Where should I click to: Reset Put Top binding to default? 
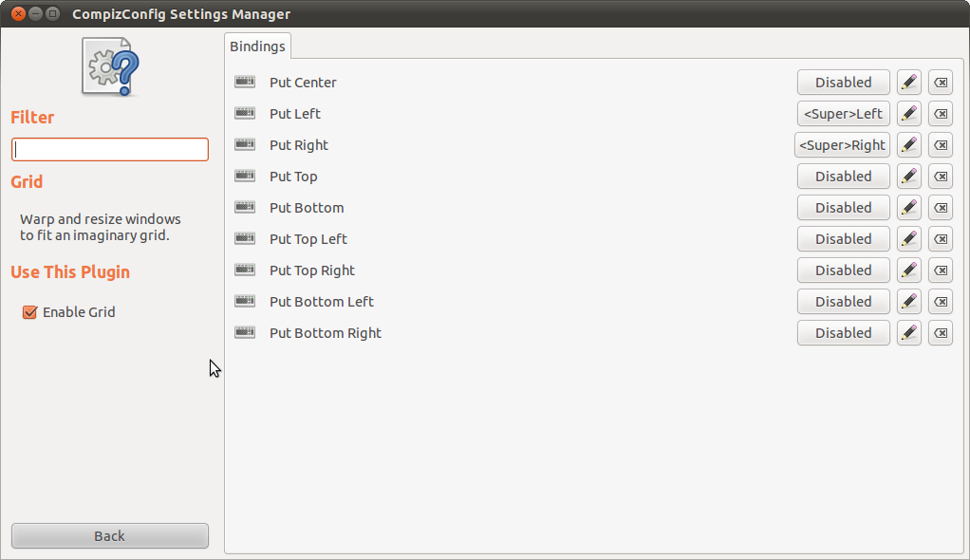[941, 177]
